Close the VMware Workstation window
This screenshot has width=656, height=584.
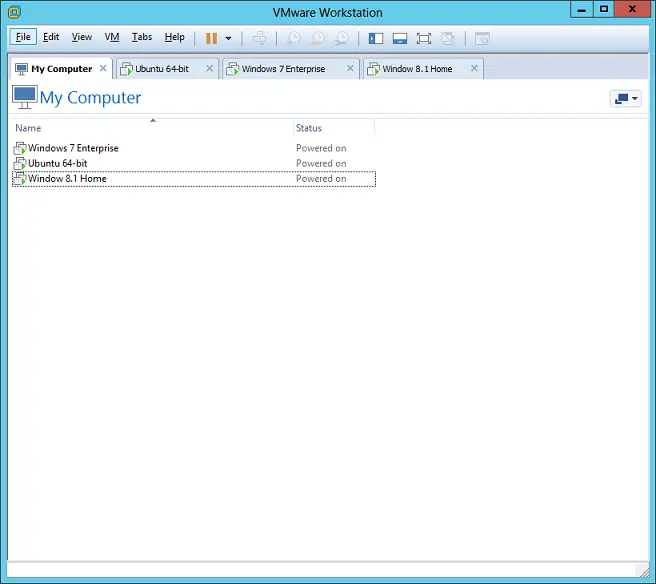632,9
